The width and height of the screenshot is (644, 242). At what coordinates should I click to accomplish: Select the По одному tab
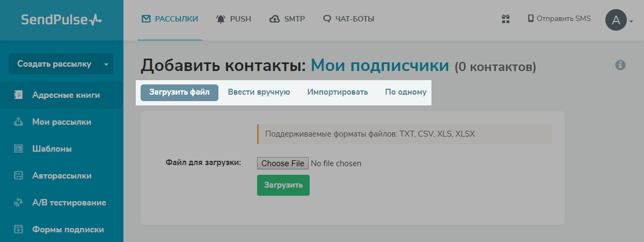click(x=406, y=92)
